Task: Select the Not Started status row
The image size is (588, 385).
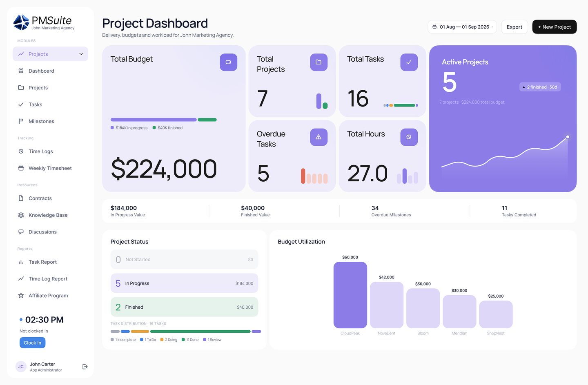Action: click(x=184, y=259)
